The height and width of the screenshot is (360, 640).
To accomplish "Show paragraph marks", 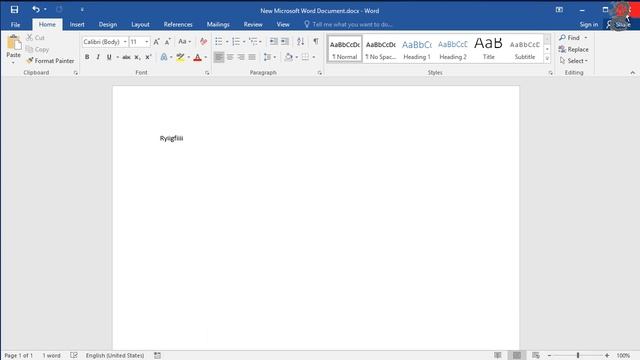I will tap(316, 41).
